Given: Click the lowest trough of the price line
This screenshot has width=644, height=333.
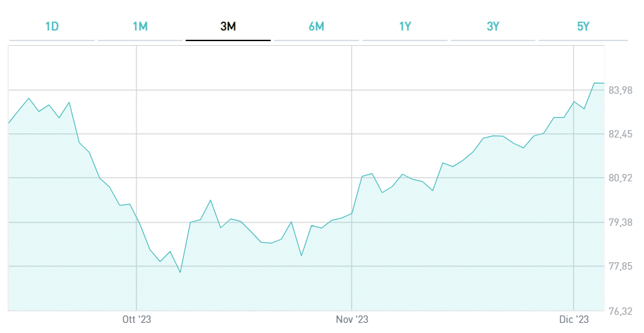Looking at the screenshot, I should (x=180, y=272).
